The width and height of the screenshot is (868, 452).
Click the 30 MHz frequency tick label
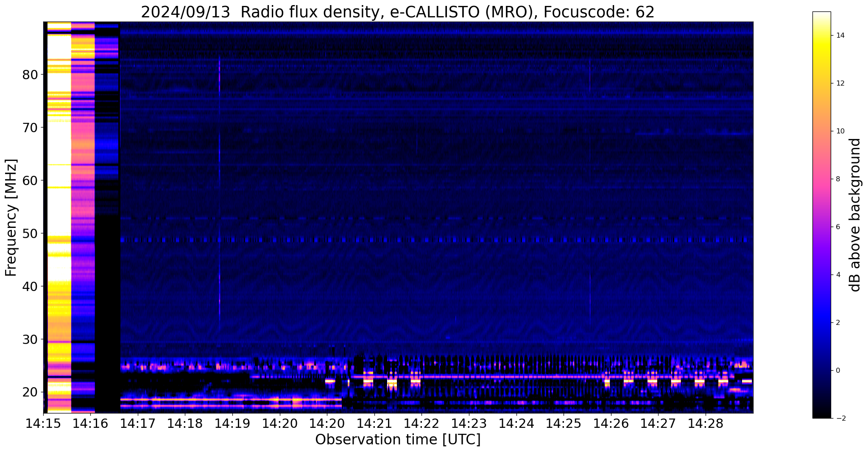pos(30,339)
